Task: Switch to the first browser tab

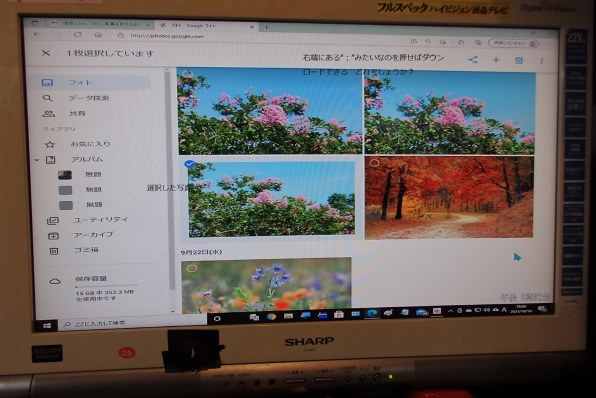Action: pos(100,24)
